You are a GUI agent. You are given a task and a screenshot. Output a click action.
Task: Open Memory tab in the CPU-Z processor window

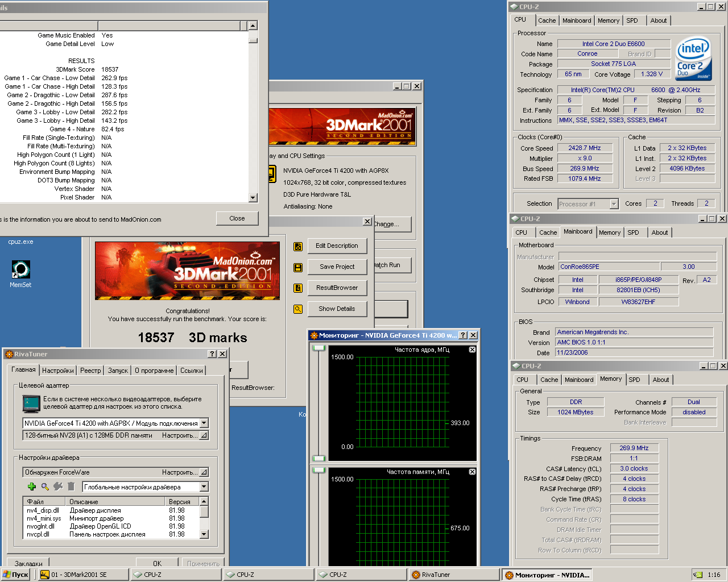[x=609, y=20]
